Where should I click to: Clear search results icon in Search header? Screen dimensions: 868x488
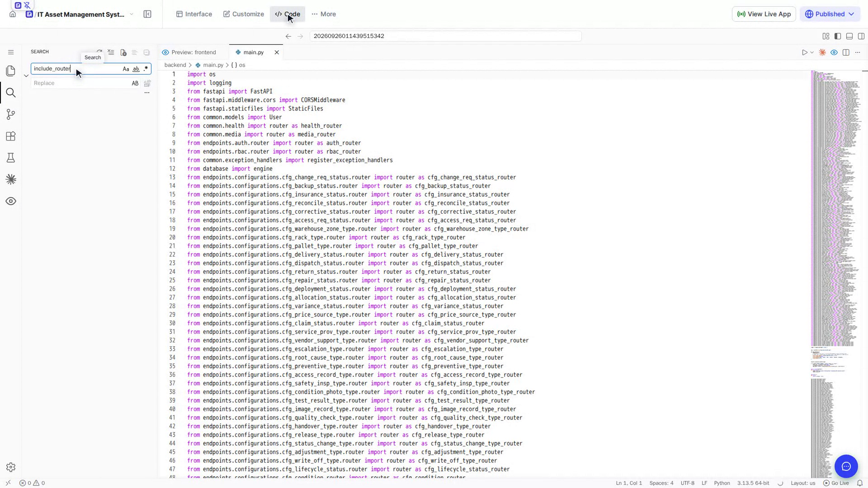(x=111, y=52)
